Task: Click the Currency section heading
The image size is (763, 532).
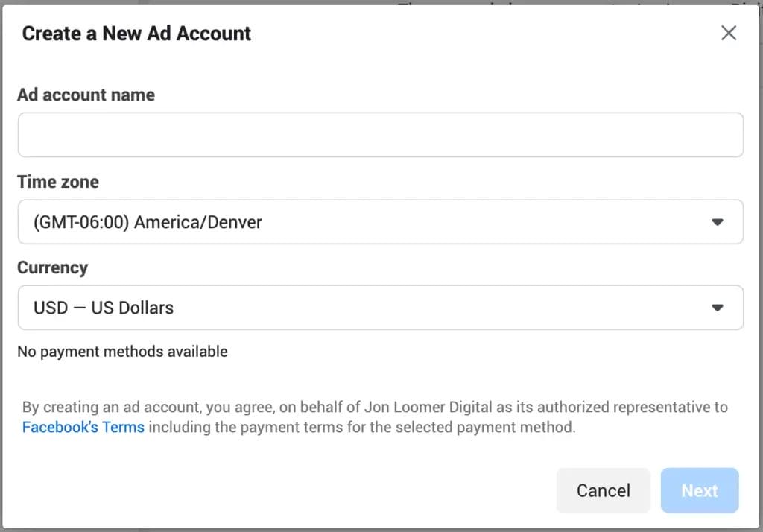Action: 52,267
